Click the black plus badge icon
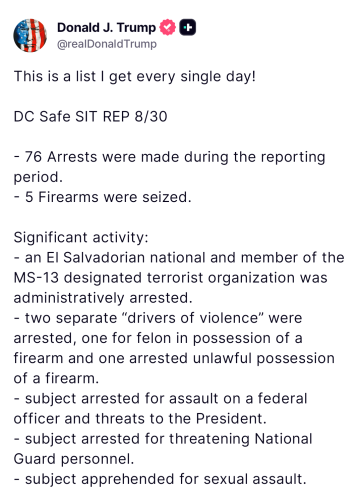362x500 pixels. point(188,28)
